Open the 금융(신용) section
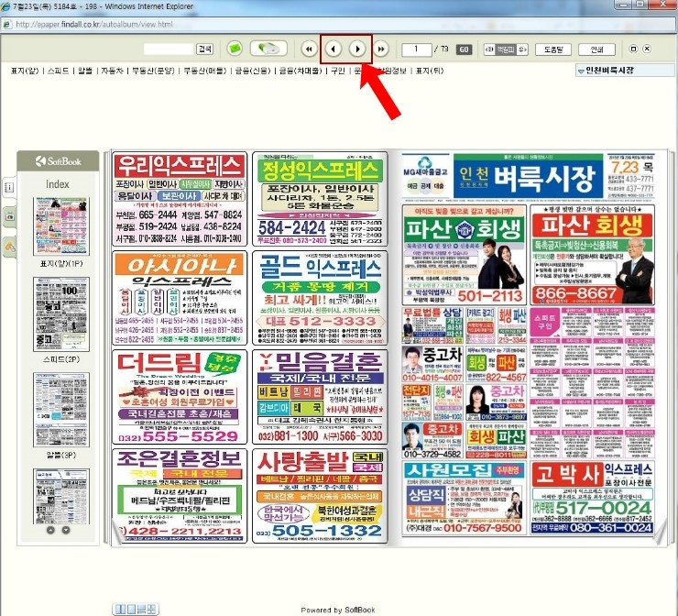This screenshot has height=616, width=678. coord(253,71)
